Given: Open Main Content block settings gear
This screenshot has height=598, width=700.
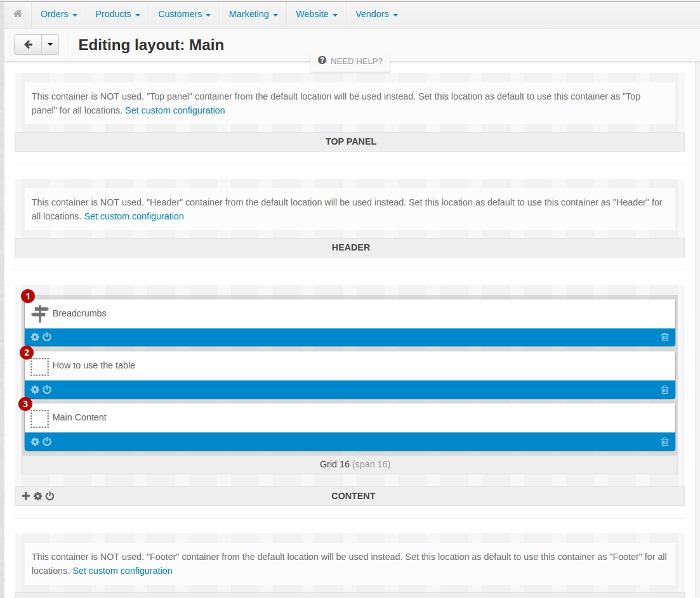Looking at the screenshot, I should [35, 441].
